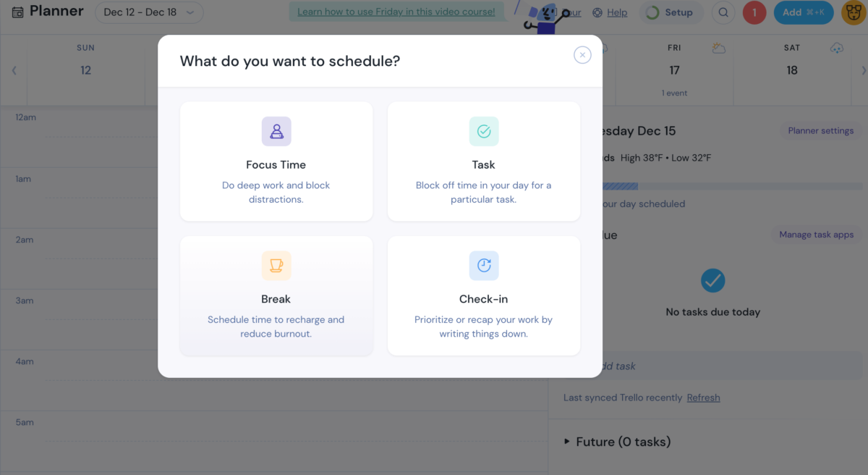Click Manage task apps
Screen dimensions: 868x475
(817, 234)
